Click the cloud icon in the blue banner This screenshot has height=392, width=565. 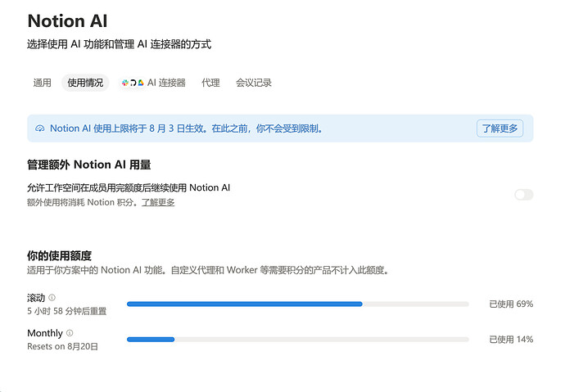(39, 128)
